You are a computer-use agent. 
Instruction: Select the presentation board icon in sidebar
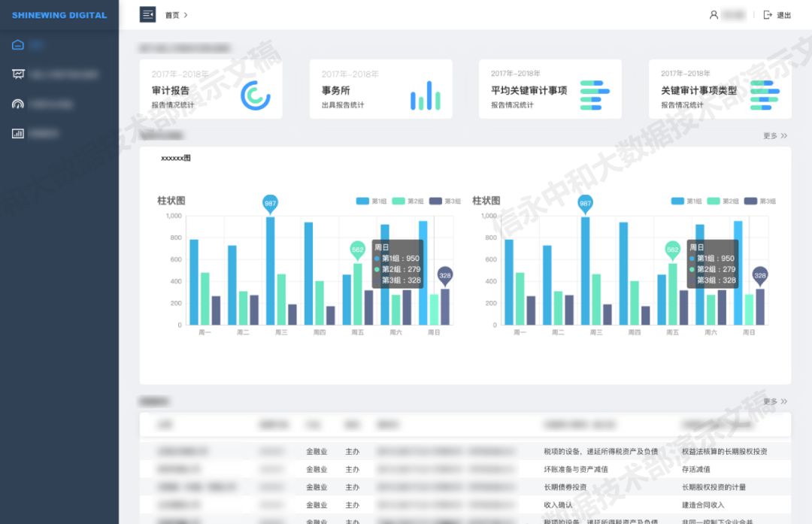(17, 74)
